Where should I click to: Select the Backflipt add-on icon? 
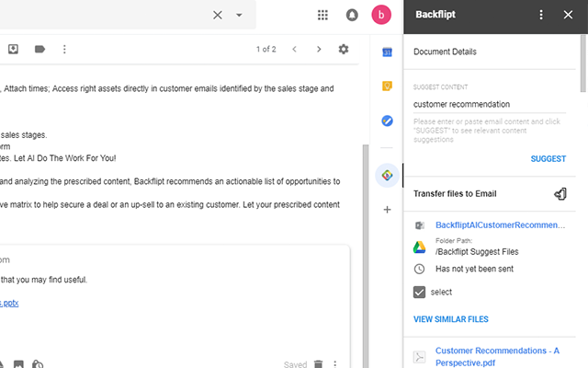[387, 176]
